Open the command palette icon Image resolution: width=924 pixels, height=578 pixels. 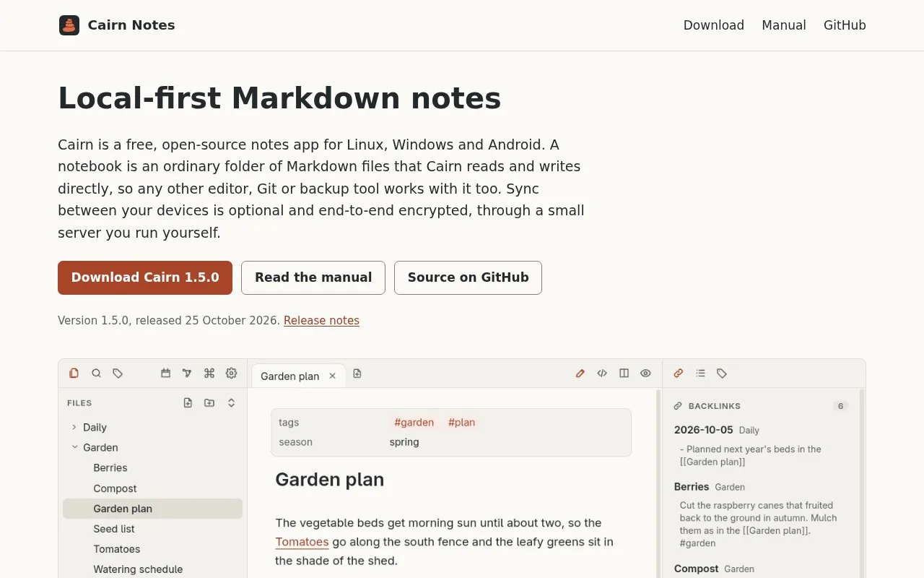coord(209,374)
